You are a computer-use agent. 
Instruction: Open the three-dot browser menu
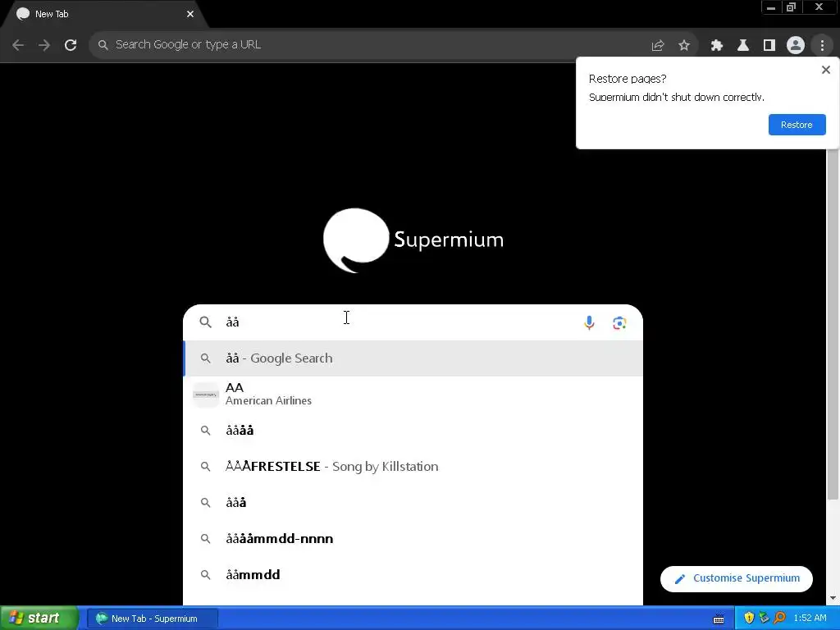[822, 46]
